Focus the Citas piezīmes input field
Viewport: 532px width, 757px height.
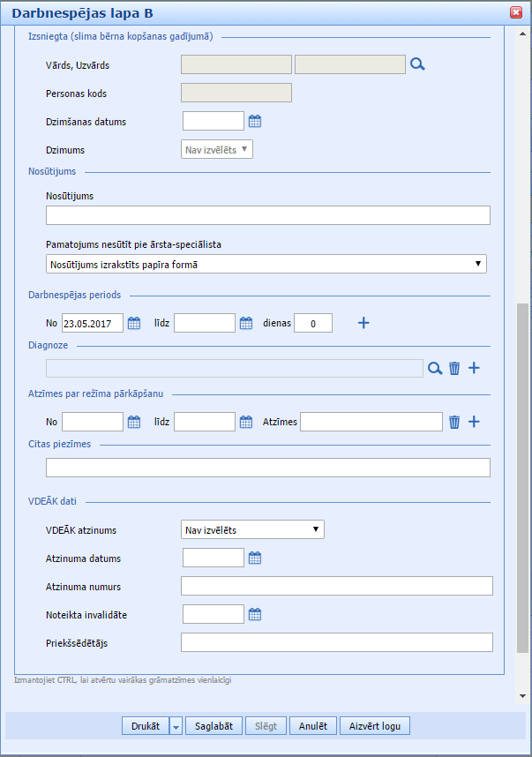tap(267, 468)
